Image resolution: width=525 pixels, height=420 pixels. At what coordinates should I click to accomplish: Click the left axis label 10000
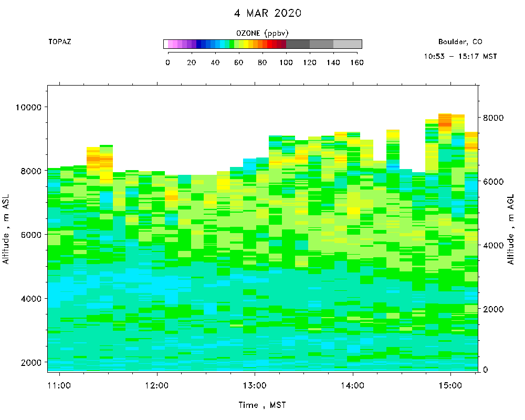tap(29, 107)
